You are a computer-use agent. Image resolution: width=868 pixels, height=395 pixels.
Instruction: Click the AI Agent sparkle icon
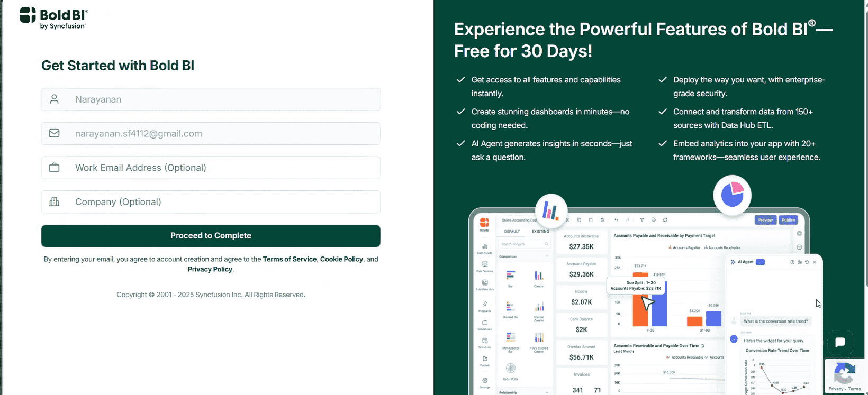point(733,262)
